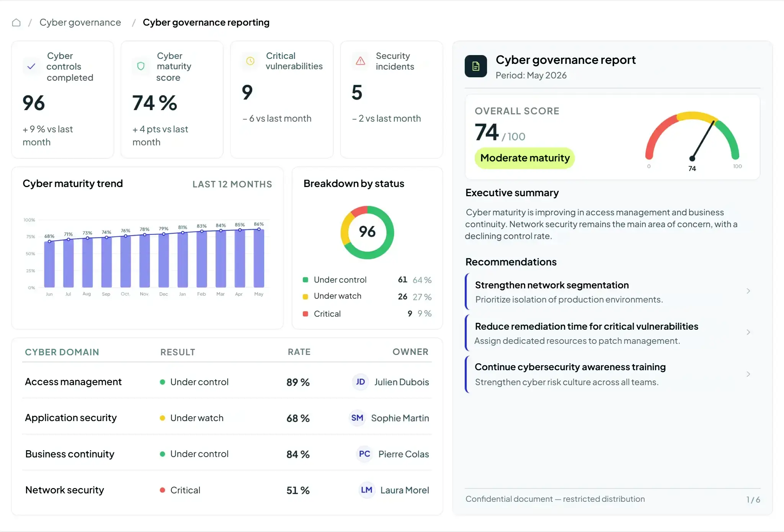Click the 68 % rate for Application security
Viewport: 784px width, 532px height.
298,418
